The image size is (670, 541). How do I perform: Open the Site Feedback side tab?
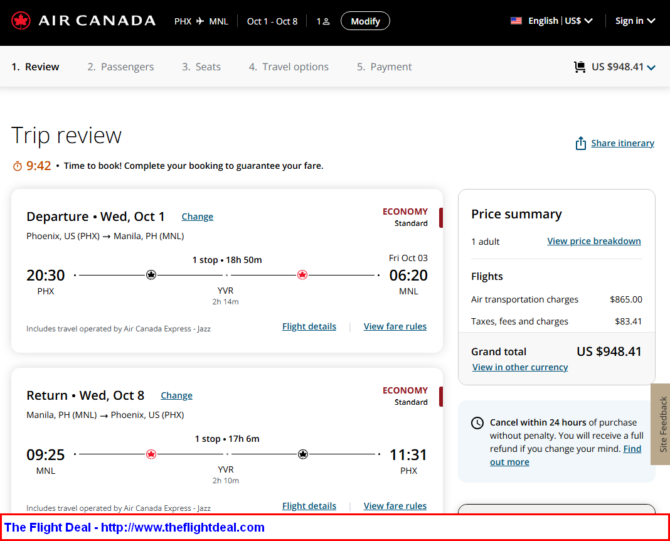(661, 424)
